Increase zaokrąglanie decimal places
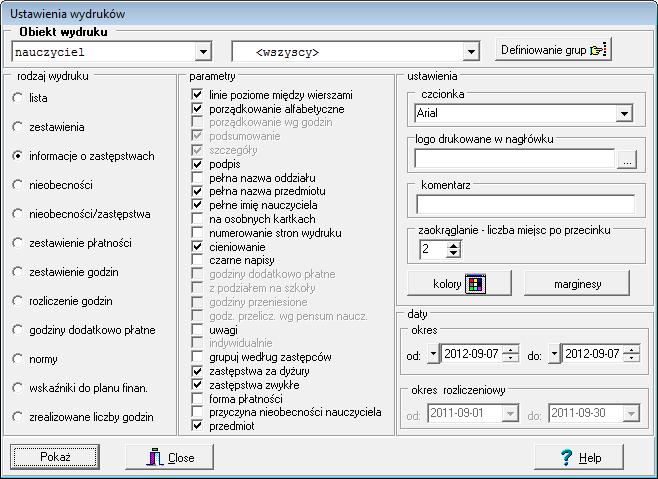 453,245
